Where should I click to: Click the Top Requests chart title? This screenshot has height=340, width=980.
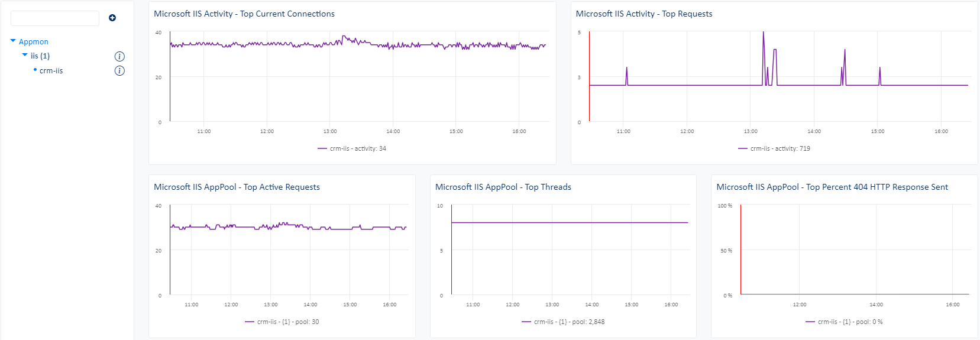point(643,14)
